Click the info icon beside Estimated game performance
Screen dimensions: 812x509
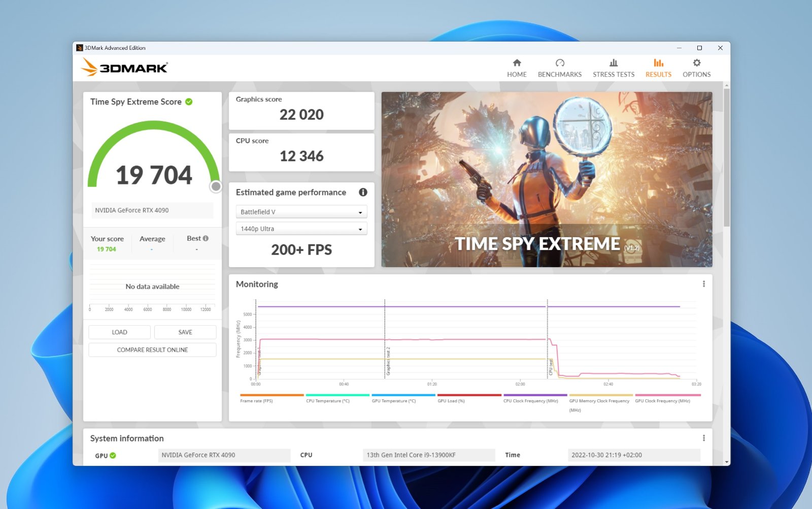pyautogui.click(x=363, y=192)
